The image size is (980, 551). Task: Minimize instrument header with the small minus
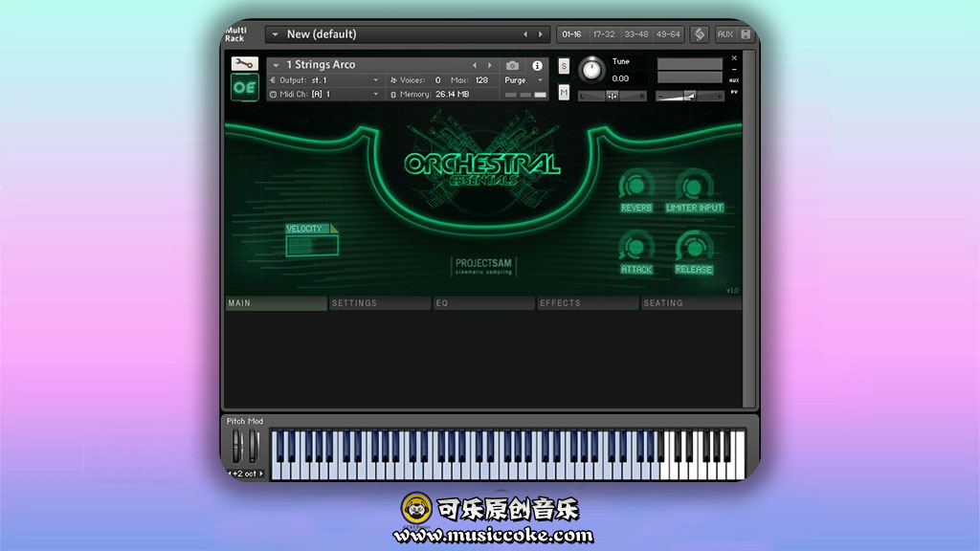point(734,69)
